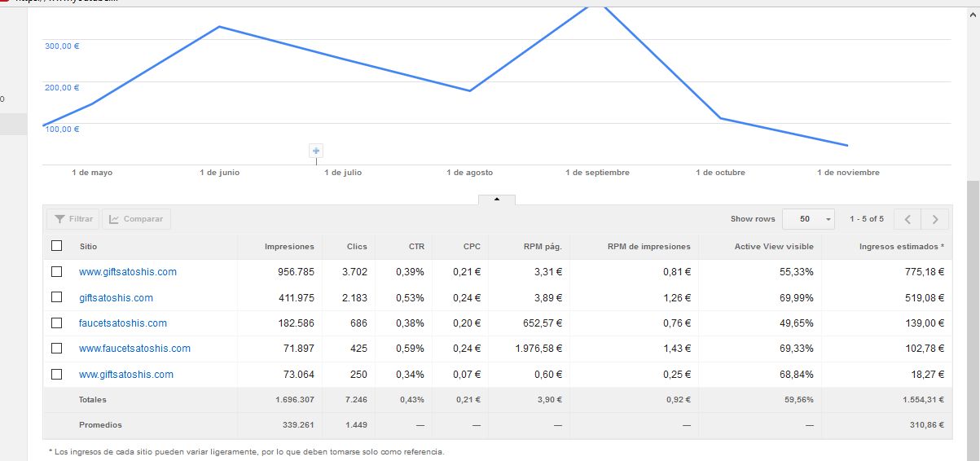
Task: Click the 652,57 € RPM pág. cell
Action: pyautogui.click(x=543, y=323)
